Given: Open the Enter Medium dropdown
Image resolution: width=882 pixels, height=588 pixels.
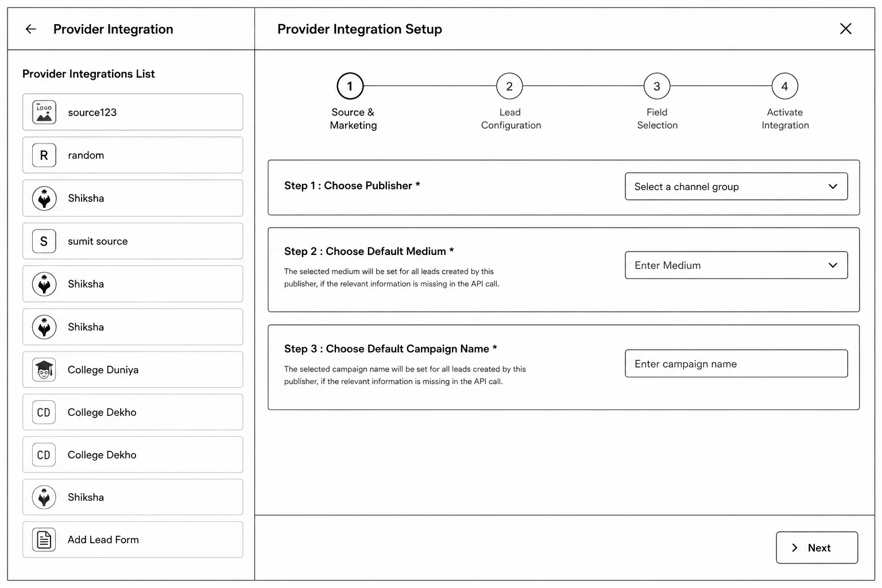Looking at the screenshot, I should click(736, 265).
